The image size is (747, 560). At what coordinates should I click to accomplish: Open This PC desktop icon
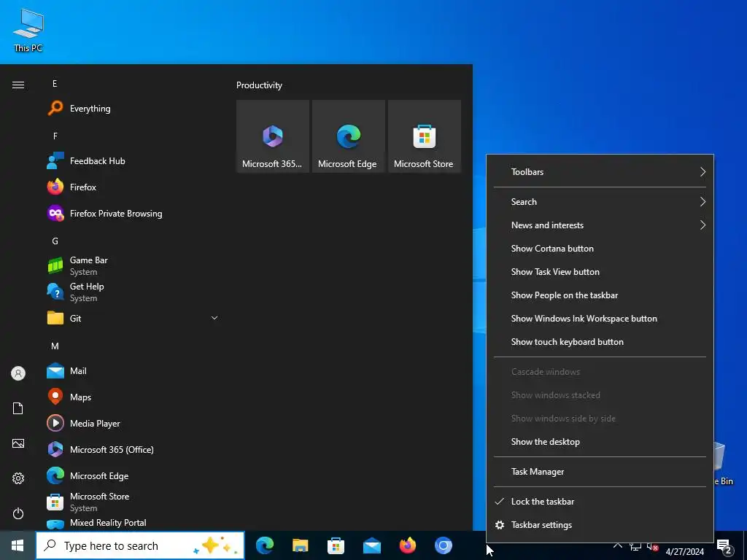click(x=28, y=30)
